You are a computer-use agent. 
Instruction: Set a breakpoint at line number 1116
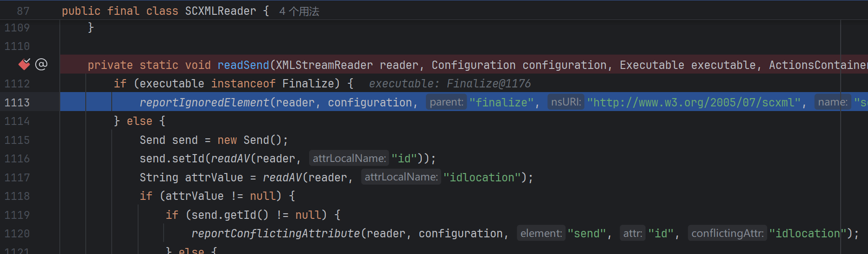point(17,159)
